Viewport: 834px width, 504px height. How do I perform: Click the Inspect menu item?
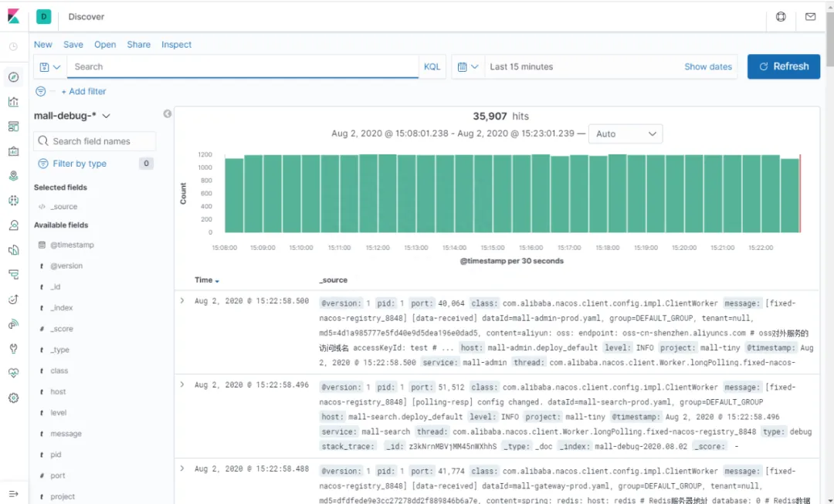pos(176,44)
